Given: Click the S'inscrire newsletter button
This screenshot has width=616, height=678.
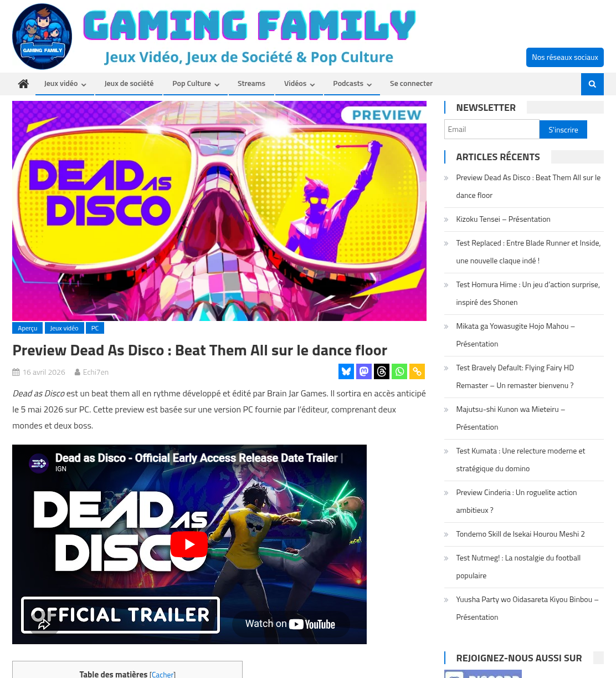Looking at the screenshot, I should 563,130.
